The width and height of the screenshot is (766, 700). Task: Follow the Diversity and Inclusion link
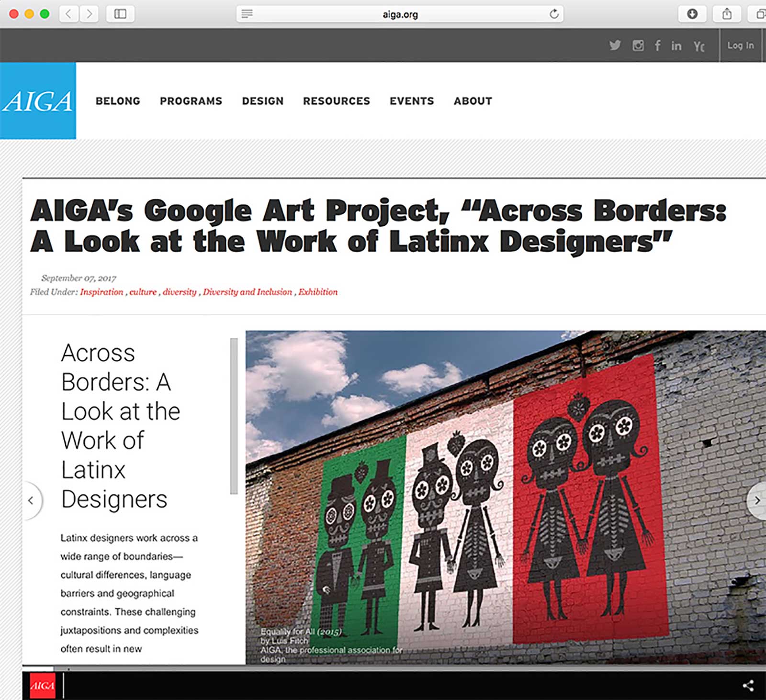248,292
